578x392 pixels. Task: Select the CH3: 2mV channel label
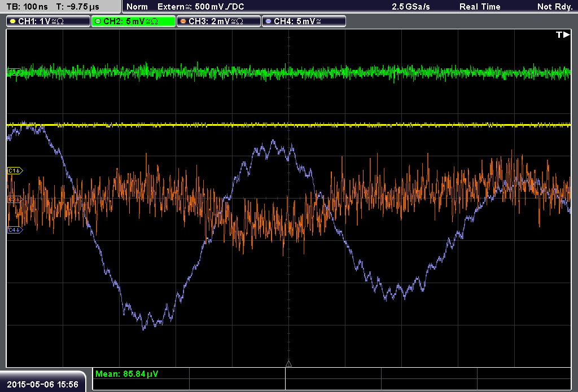click(218, 21)
